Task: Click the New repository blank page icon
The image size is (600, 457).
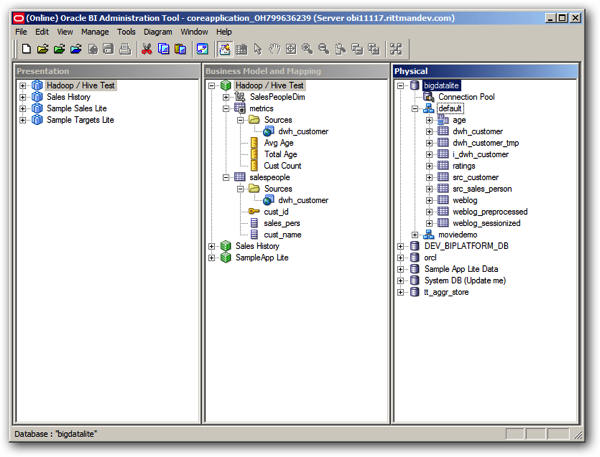Action: tap(26, 49)
